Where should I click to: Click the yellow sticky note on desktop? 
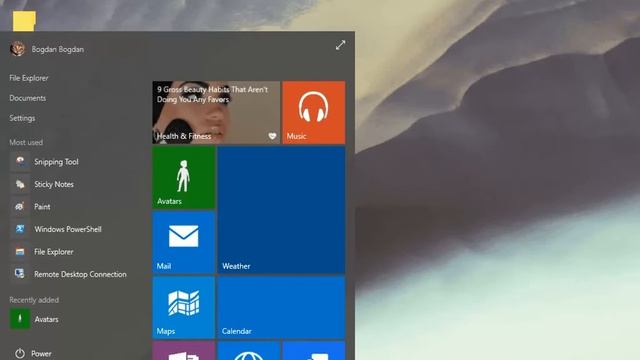pos(24,21)
